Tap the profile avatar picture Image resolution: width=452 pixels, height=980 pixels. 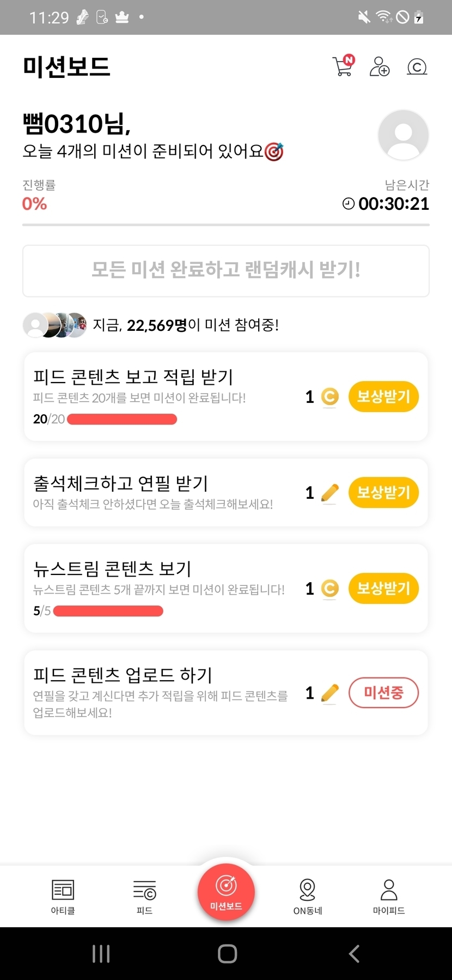pos(403,135)
